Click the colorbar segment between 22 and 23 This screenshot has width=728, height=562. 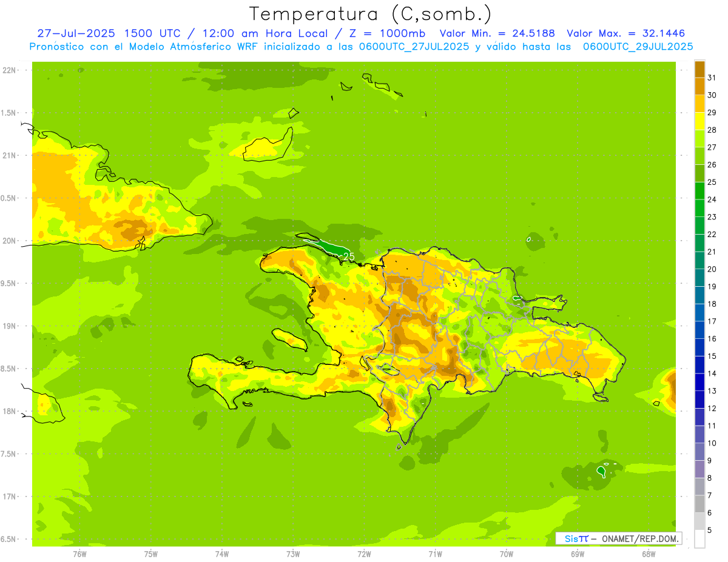(699, 226)
